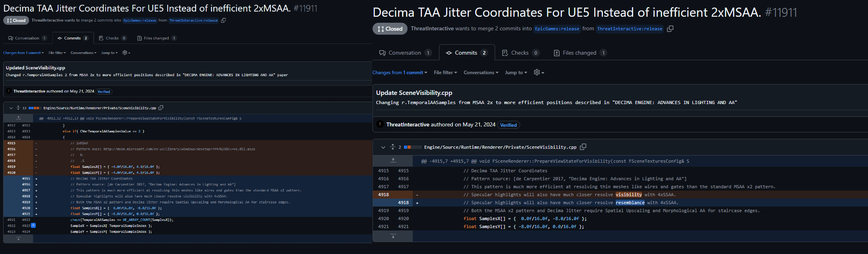The image size is (868, 254).
Task: Click the larger EpicGames:release branch link
Action: pyautogui.click(x=557, y=29)
